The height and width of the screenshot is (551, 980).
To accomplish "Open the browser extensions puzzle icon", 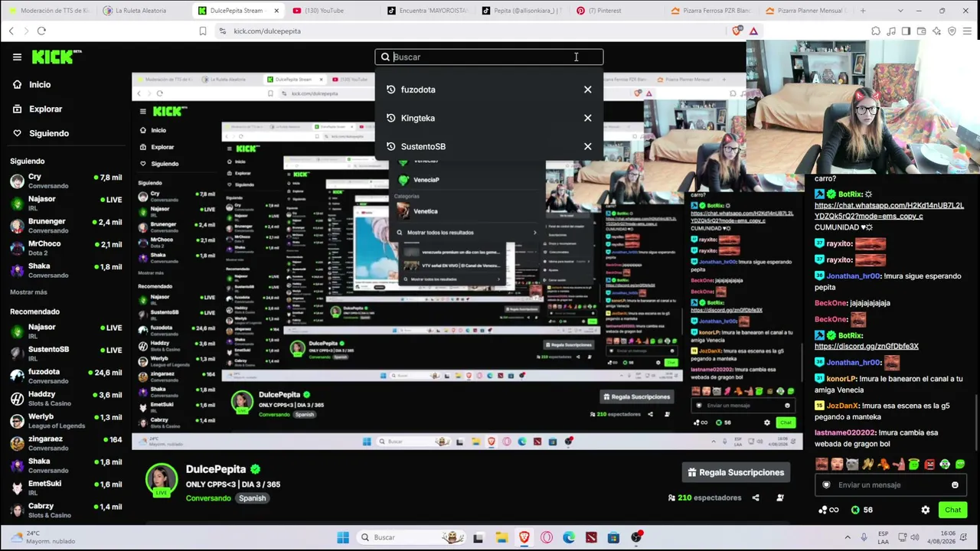I will click(x=875, y=31).
